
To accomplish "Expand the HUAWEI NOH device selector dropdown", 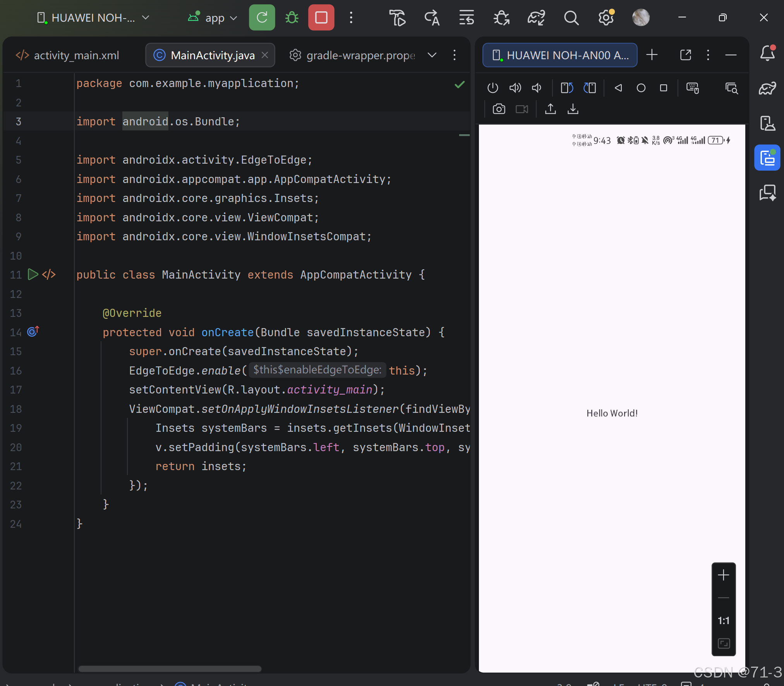I will pos(146,17).
